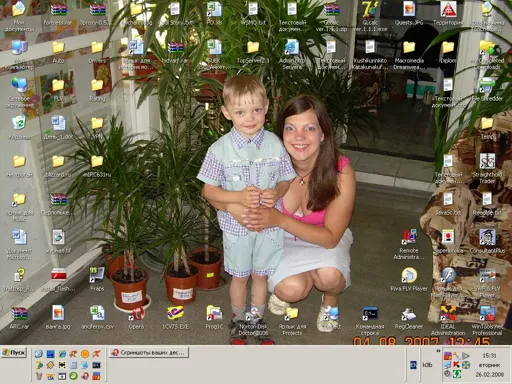Click the taskbar clock showing 15:31
This screenshot has width=512, height=384.
point(489,355)
